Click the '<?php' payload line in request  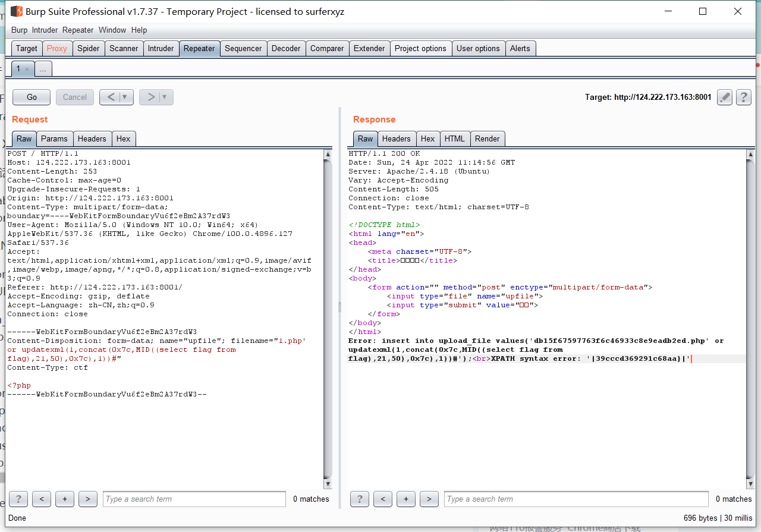[x=19, y=385]
